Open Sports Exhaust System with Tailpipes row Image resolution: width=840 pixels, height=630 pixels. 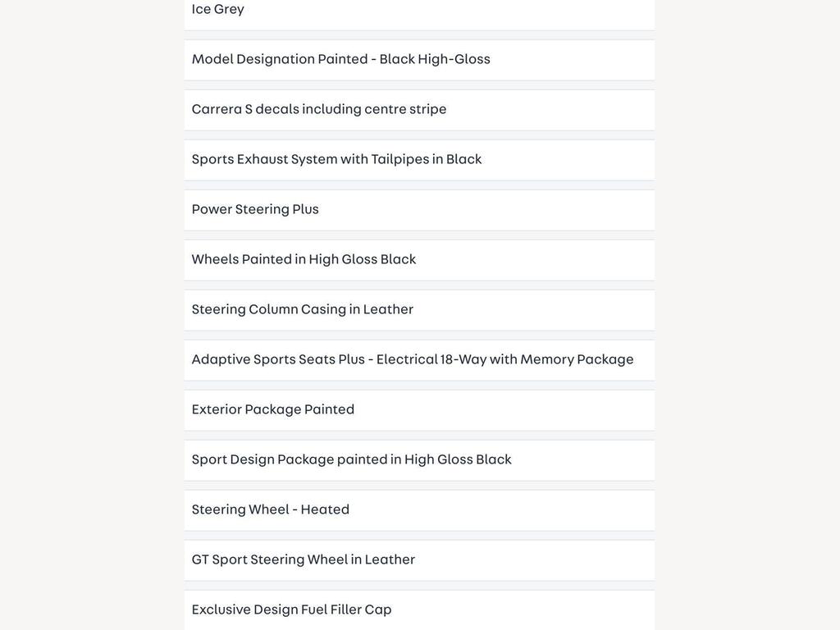(419, 160)
